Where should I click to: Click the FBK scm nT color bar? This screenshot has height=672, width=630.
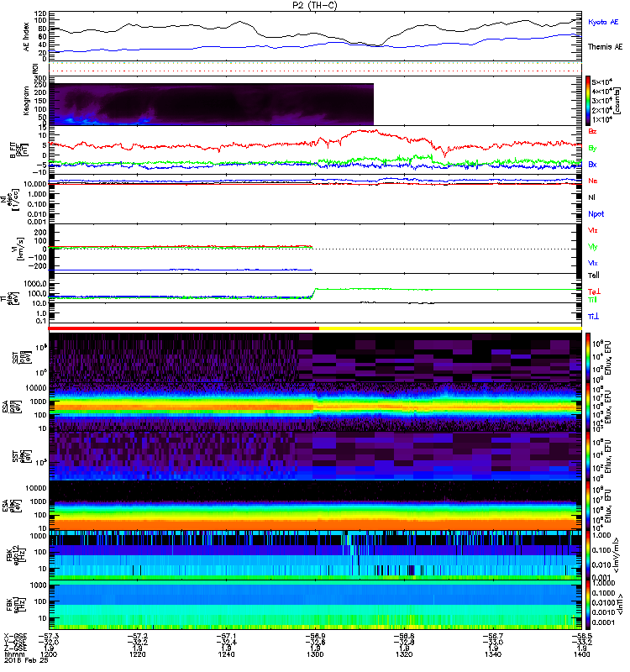tap(587, 605)
